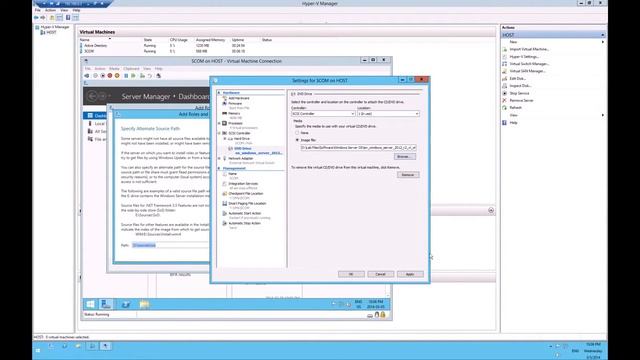Viewport: 640px width, 360px height.
Task: Click help icon in Hyper-V Manager toolbar
Action: pos(68,18)
